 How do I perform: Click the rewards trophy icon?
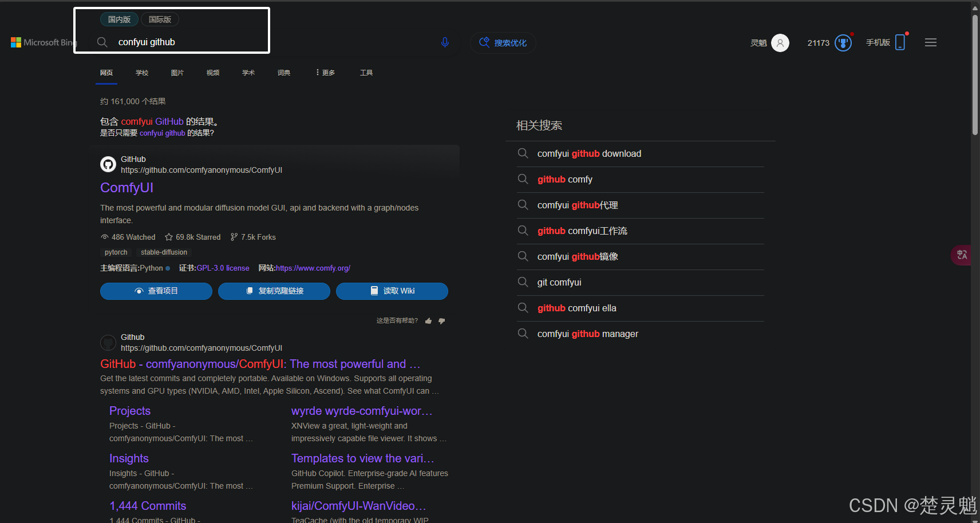click(x=843, y=43)
